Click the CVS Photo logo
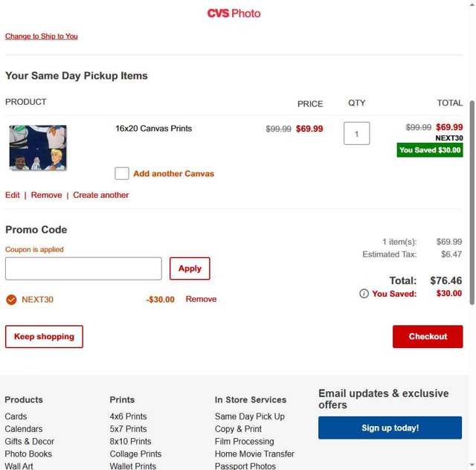The width and height of the screenshot is (476, 470). [x=234, y=13]
